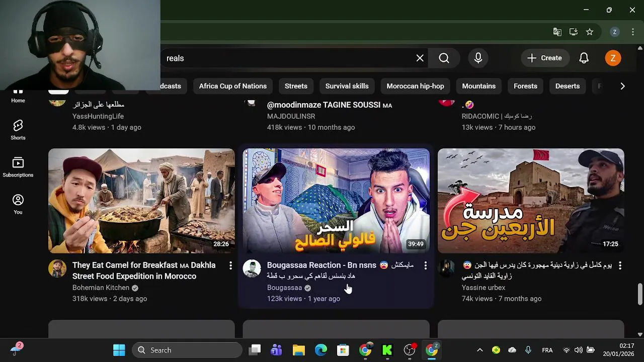Click the Create button
Viewport: 644px width, 362px height.
tap(544, 58)
